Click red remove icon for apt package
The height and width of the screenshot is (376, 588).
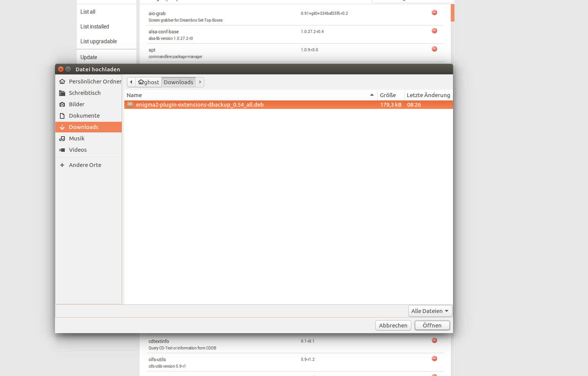point(434,49)
